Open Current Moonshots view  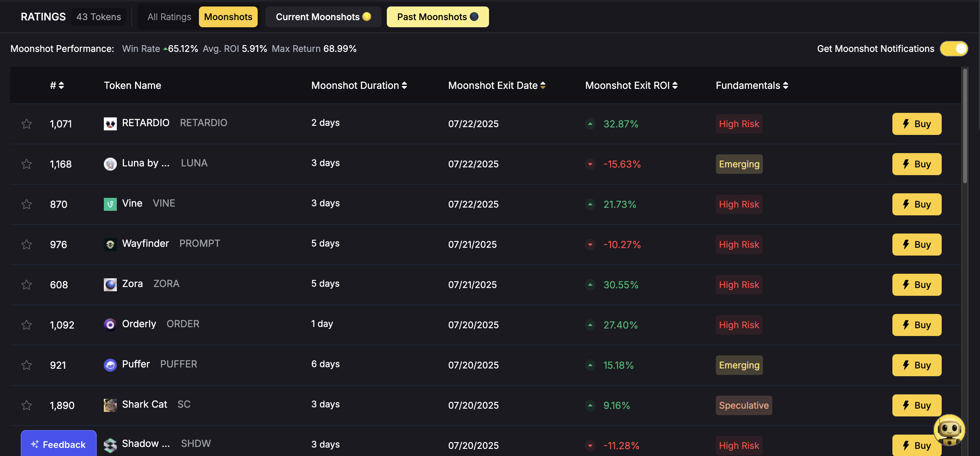tap(323, 17)
